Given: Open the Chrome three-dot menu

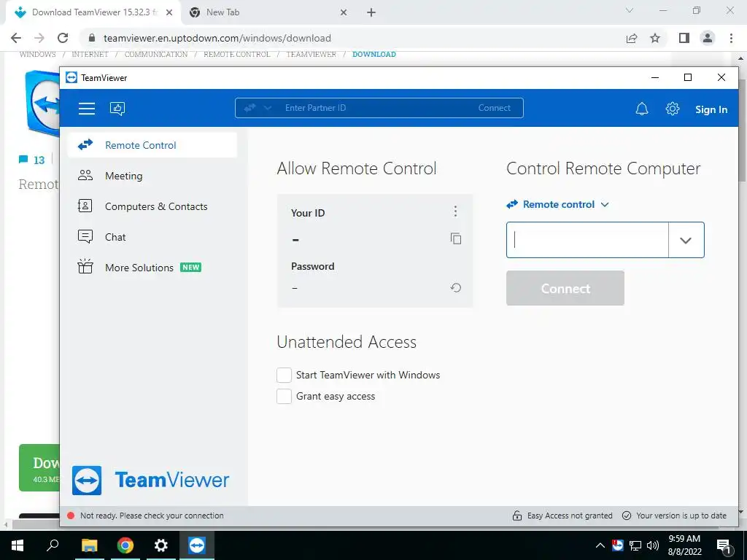Looking at the screenshot, I should click(x=731, y=38).
